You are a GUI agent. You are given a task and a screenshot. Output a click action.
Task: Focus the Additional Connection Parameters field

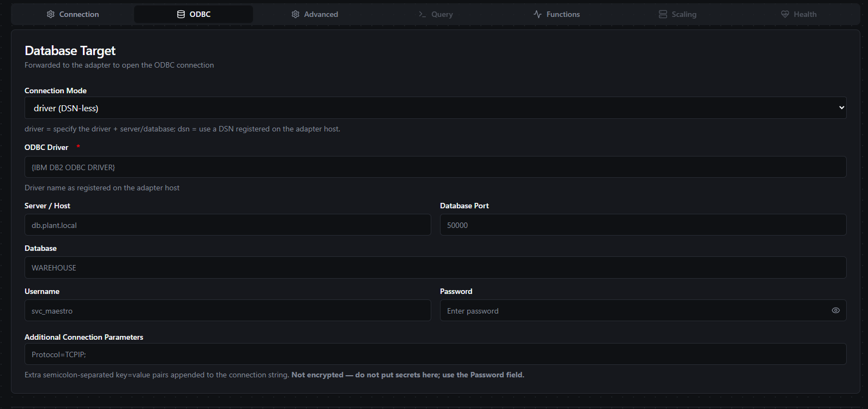[435, 354]
